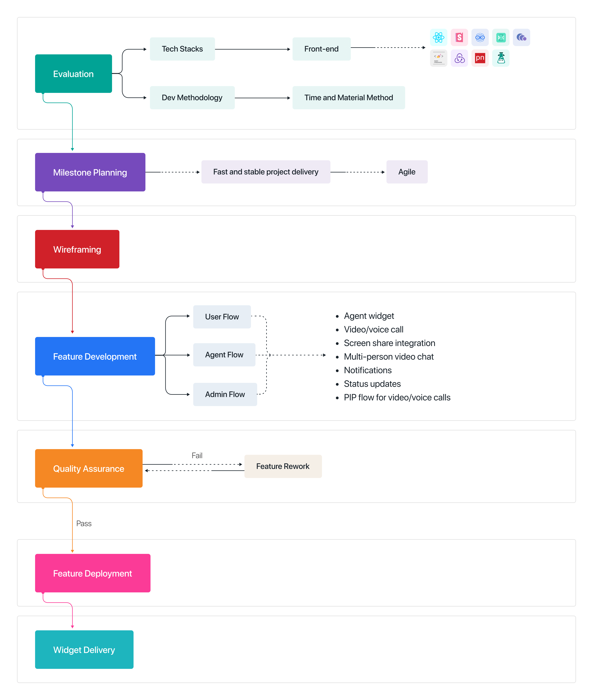Select the Feature Development block
This screenshot has width=593, height=700.
(95, 356)
